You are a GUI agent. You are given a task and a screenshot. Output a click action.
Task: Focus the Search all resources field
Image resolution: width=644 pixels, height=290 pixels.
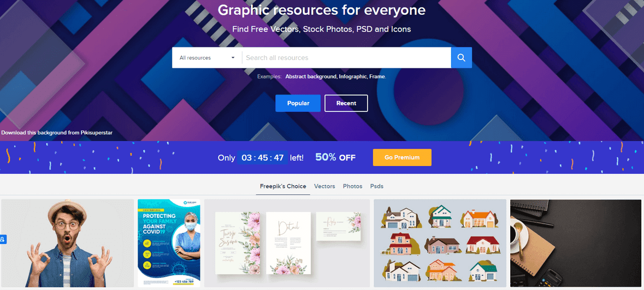(346, 57)
